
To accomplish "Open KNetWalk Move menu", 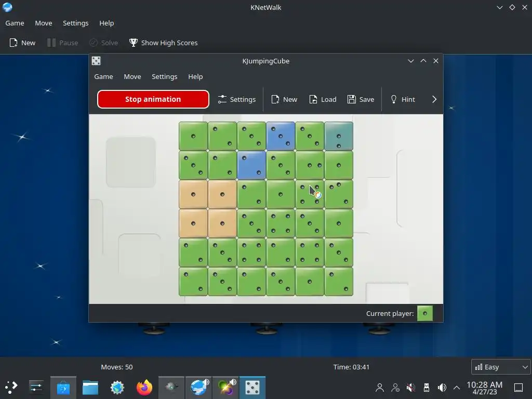I will (x=44, y=23).
